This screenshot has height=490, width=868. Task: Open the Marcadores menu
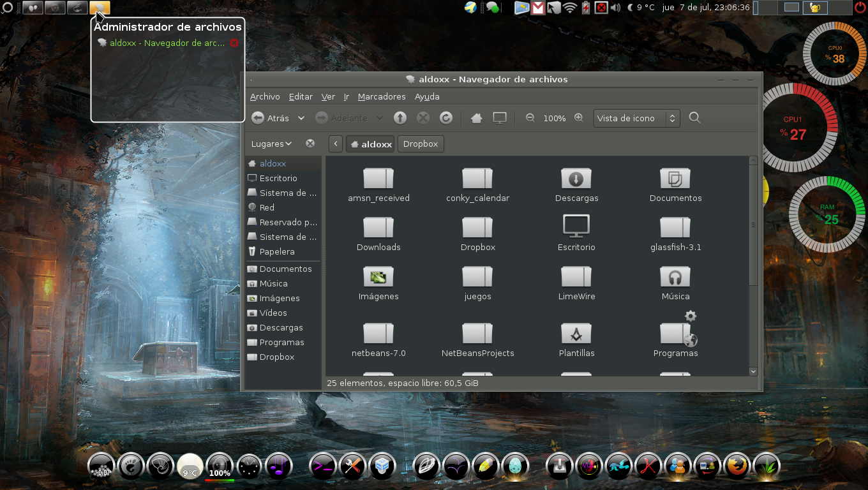pyautogui.click(x=382, y=96)
